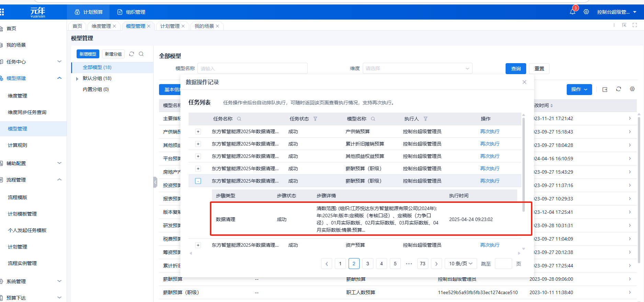Click the export icon next to 操作 button
644x302 pixels.
605,90
